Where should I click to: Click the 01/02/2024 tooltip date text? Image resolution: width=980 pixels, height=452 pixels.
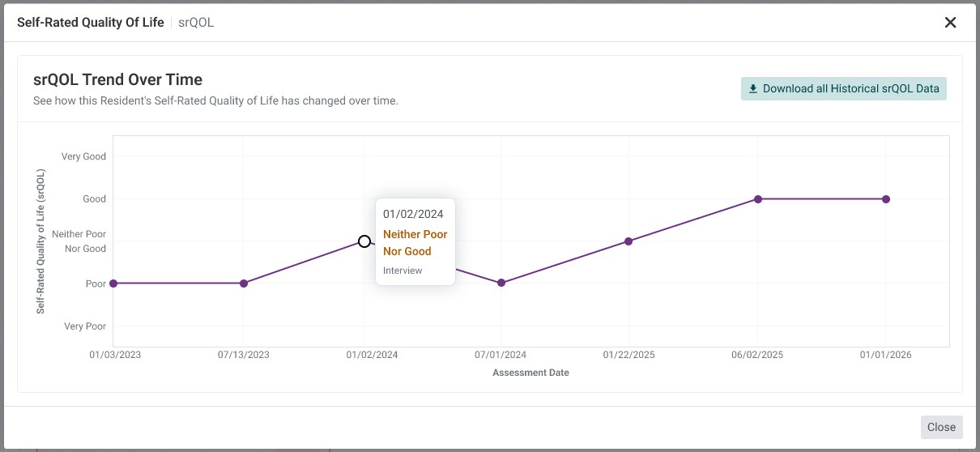point(413,215)
